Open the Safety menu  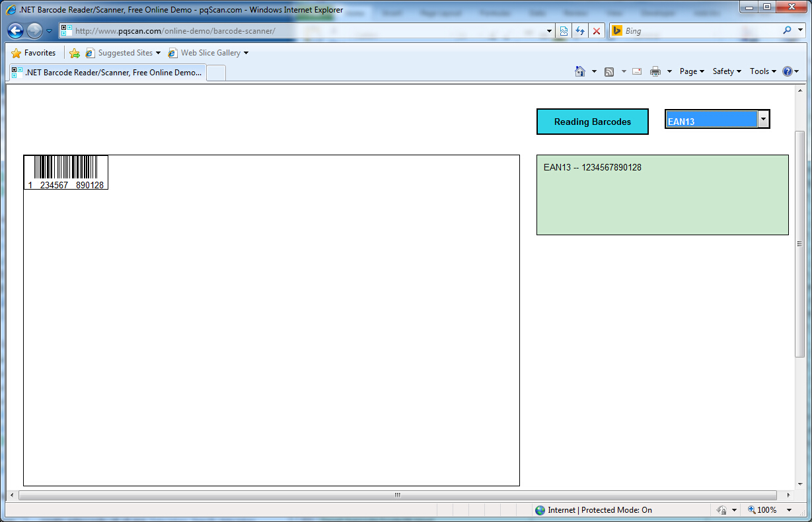[x=727, y=71]
